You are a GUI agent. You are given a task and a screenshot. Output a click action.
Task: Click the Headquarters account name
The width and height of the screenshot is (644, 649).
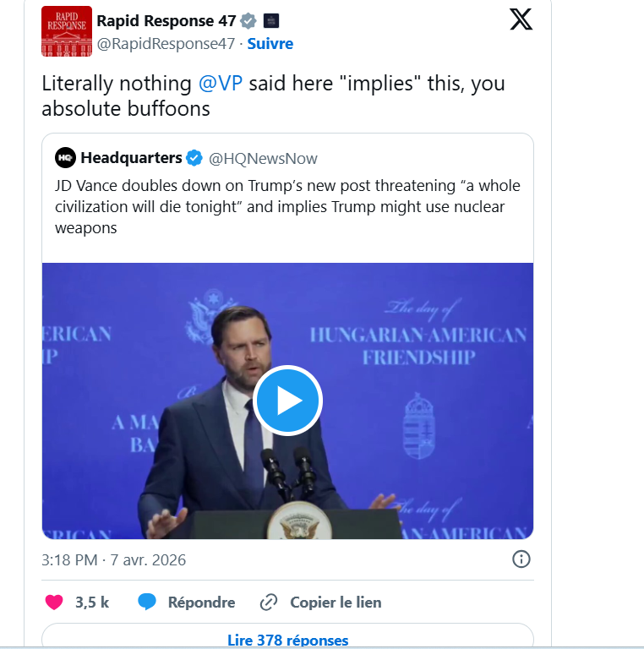(x=131, y=158)
